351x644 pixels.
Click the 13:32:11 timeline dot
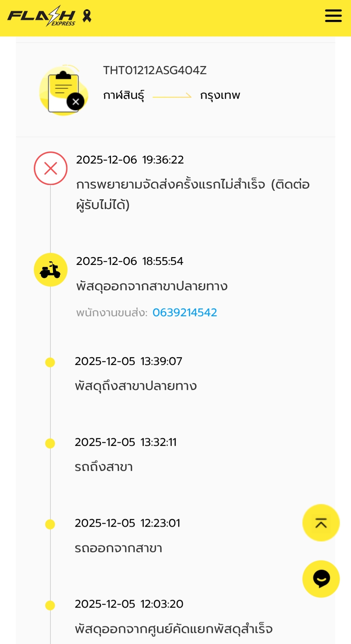[50, 443]
